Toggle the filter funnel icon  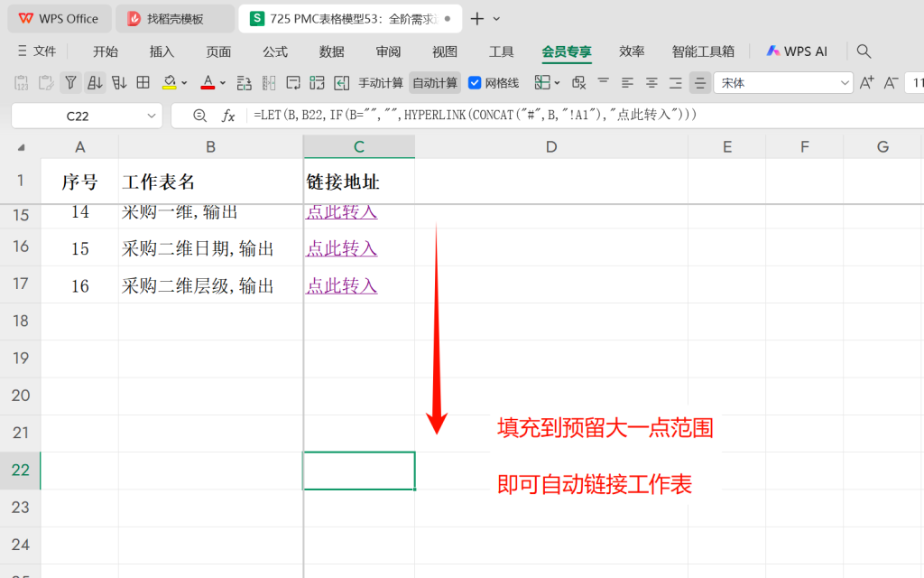click(x=70, y=82)
